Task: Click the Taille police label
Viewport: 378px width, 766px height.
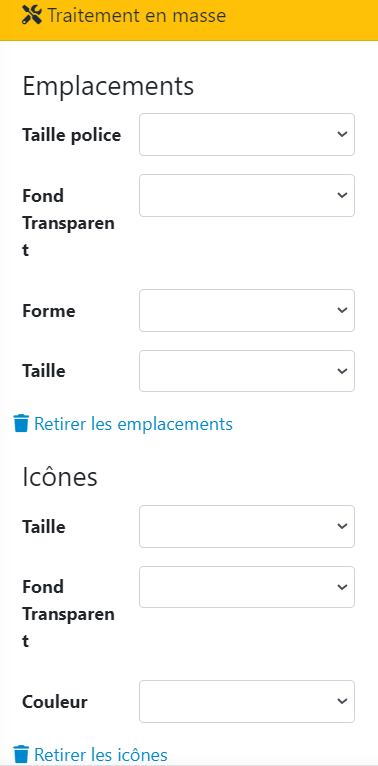Action: 71,135
